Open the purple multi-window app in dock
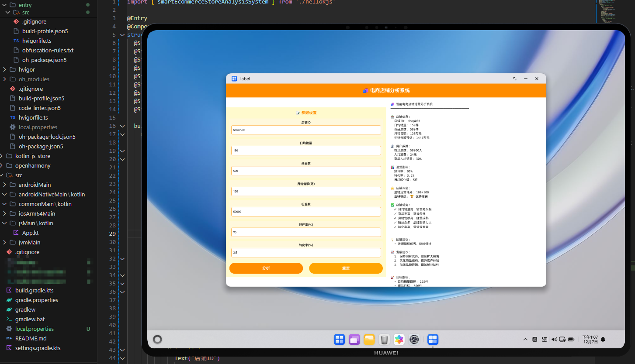The height and width of the screenshot is (364, 635). (x=354, y=340)
